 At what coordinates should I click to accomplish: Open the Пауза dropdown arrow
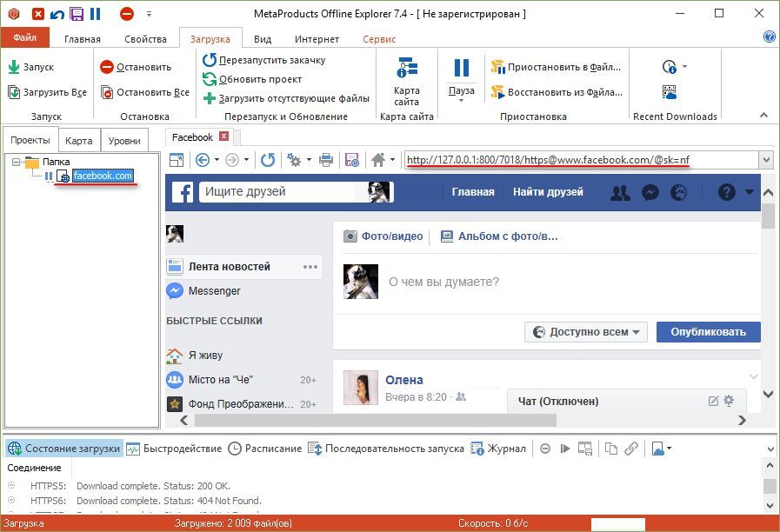point(461,101)
